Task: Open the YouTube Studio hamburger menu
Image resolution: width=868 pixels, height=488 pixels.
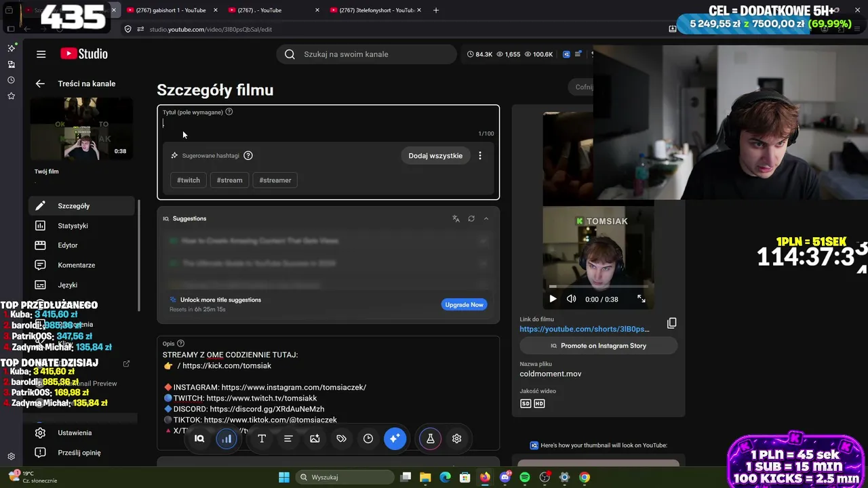Action: pyautogui.click(x=41, y=54)
